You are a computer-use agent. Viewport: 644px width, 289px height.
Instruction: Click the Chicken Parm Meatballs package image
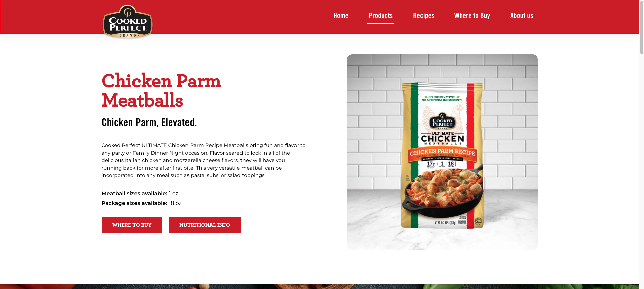(442, 152)
